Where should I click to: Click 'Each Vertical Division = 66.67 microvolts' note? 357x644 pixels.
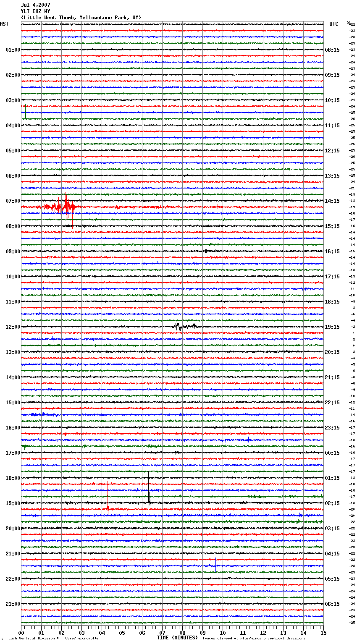54,638
